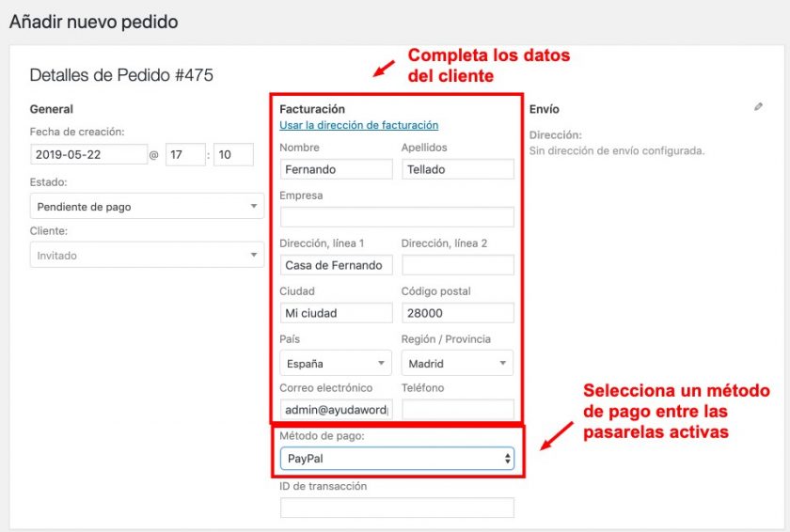Open the País dropdown set to España

click(x=336, y=363)
